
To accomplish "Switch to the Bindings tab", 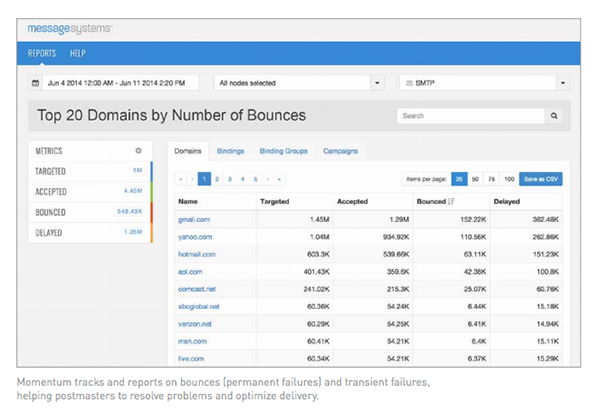I will (230, 151).
